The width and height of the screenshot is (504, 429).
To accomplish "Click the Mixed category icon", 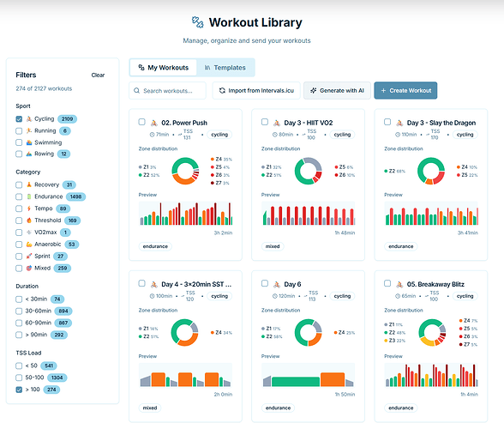I will 29,268.
